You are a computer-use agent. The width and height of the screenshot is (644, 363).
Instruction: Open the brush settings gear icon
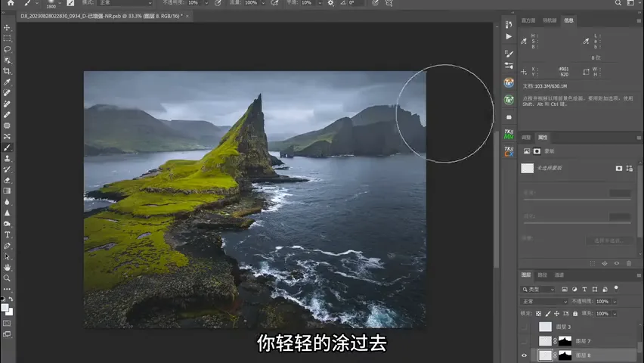click(330, 3)
